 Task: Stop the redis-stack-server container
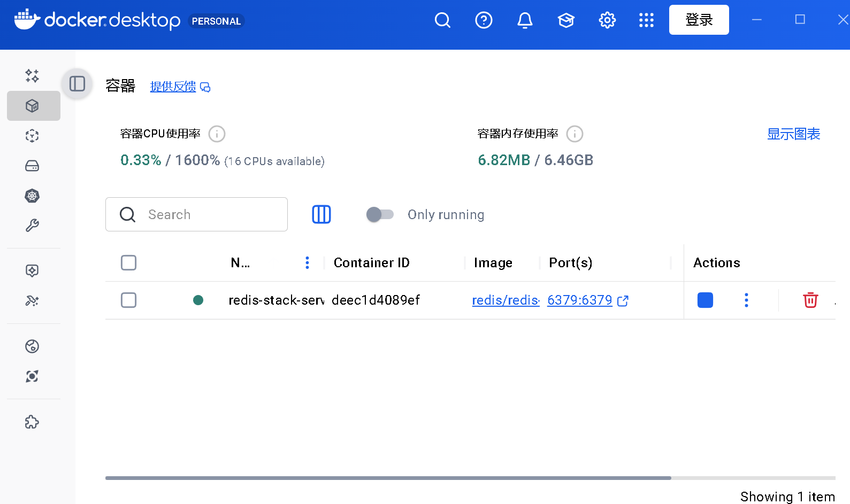pos(705,300)
